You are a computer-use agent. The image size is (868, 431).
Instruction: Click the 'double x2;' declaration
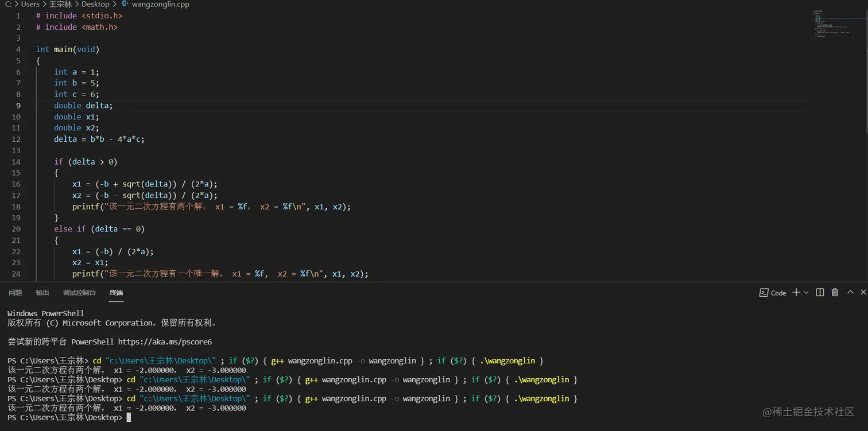pos(77,127)
